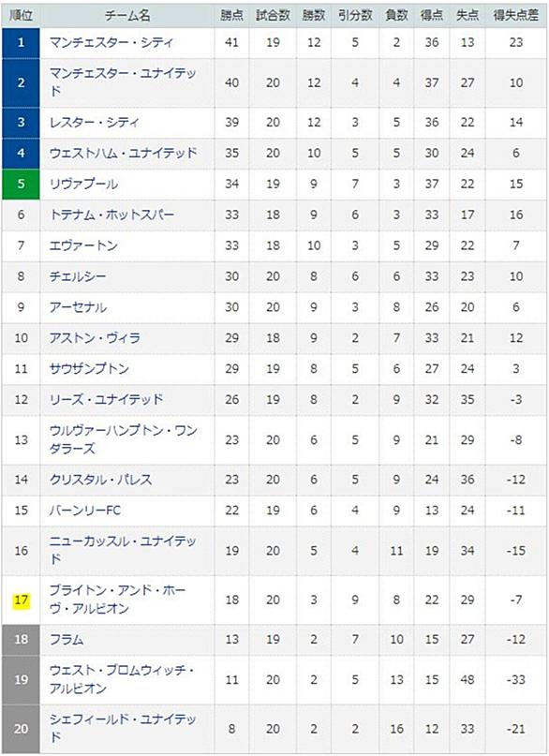Select the レスター・シティ team name
The image size is (549, 756).
pyautogui.click(x=94, y=122)
